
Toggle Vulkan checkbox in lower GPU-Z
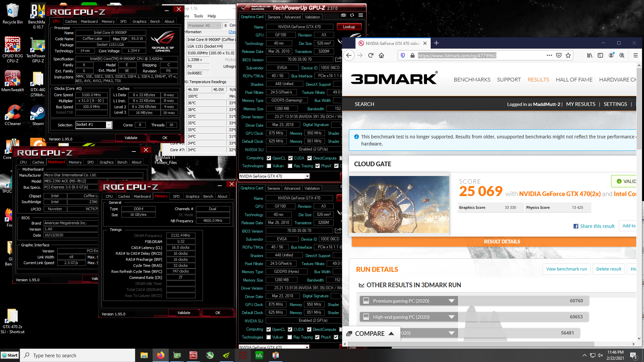click(268, 337)
